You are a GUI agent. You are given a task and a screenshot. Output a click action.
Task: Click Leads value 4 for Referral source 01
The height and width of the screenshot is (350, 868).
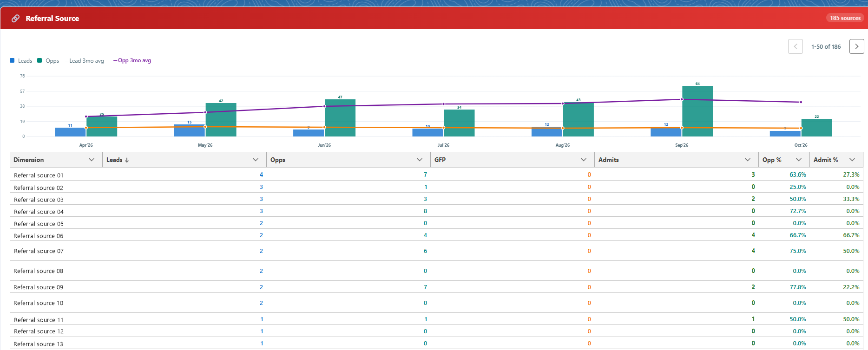(x=261, y=175)
